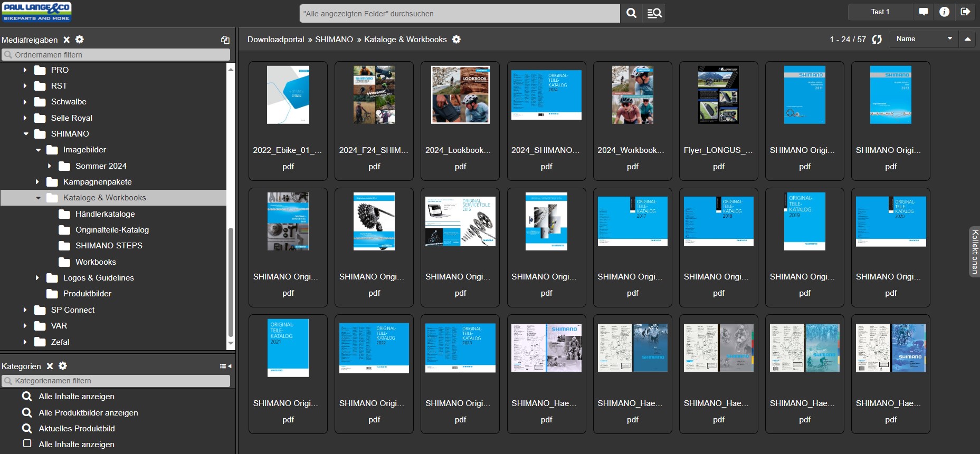Go to SHIMANO breadcrumb link
This screenshot has height=454, width=980.
point(334,40)
